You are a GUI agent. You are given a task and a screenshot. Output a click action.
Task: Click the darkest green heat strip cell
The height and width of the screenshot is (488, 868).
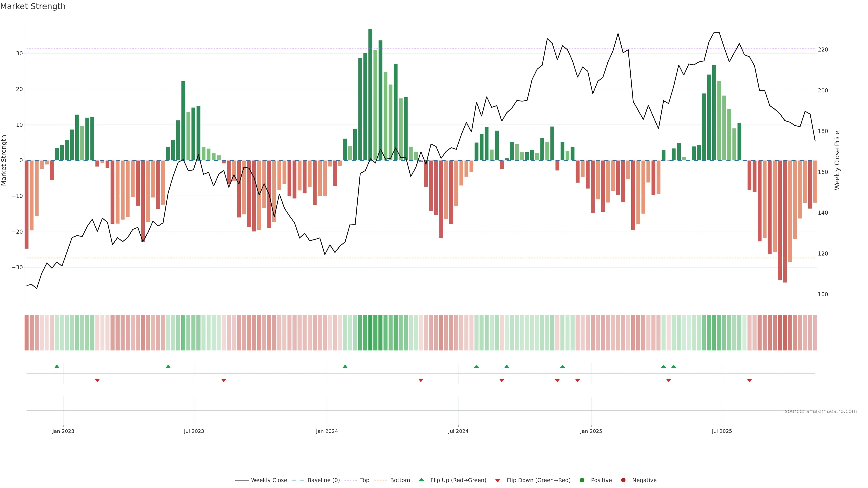point(370,333)
